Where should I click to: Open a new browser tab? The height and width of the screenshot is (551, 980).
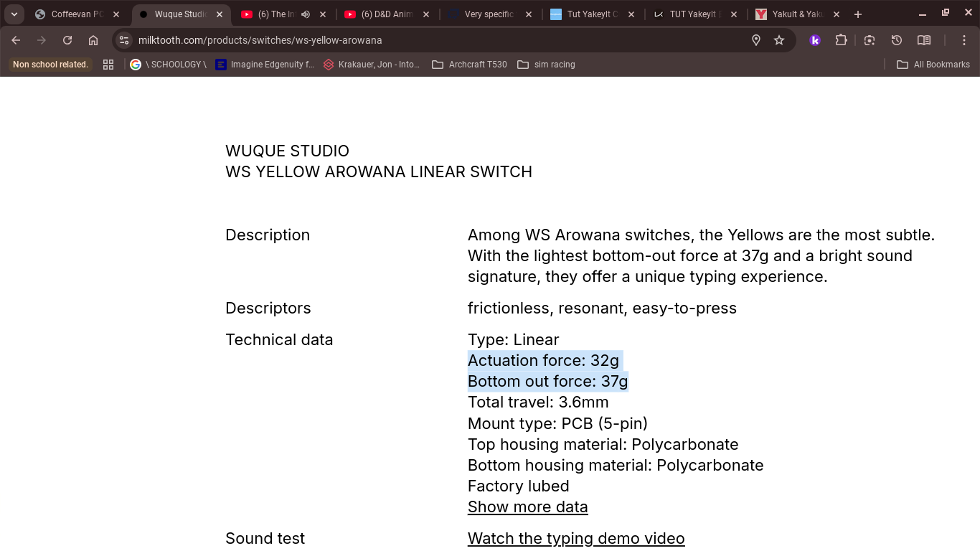tap(857, 14)
